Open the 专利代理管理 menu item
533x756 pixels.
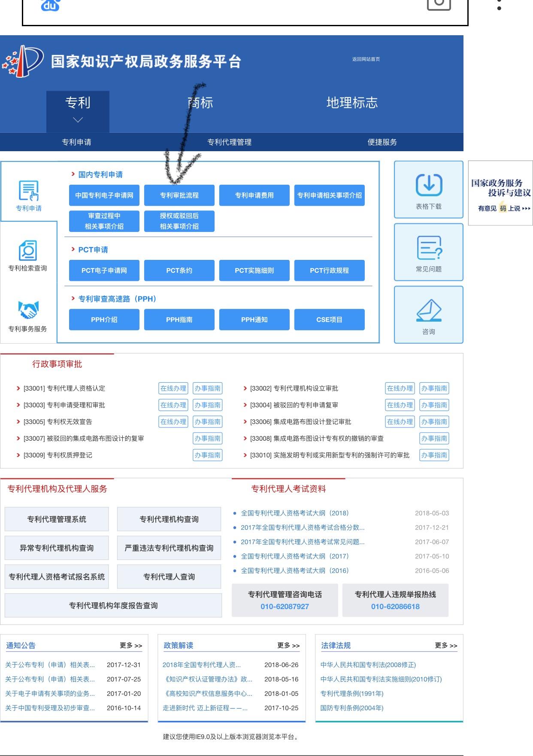click(229, 142)
